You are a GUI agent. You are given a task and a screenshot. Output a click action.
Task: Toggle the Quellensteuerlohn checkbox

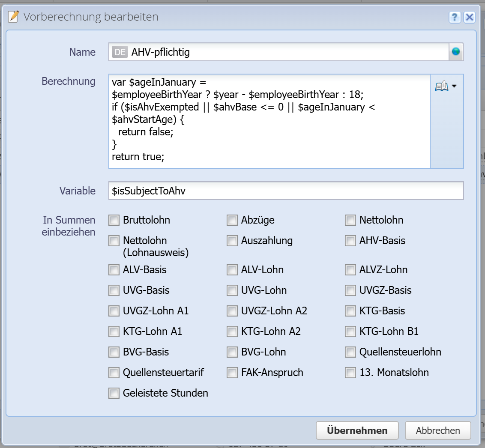click(x=350, y=352)
